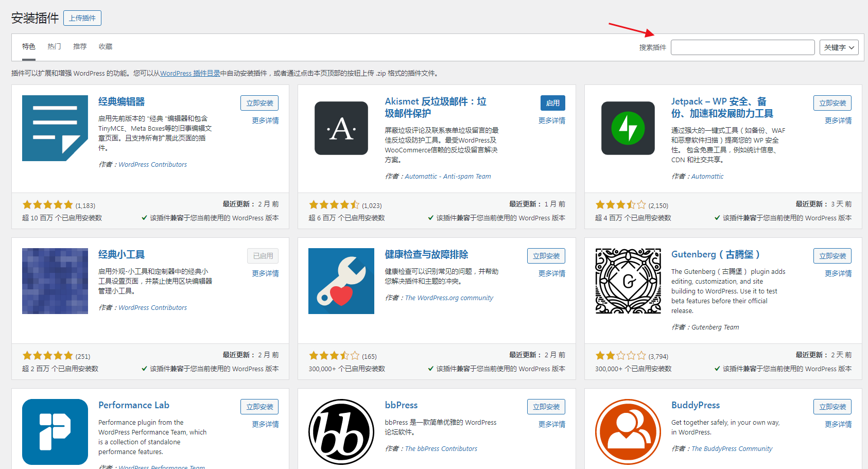Open the 经典编辑器 plugin title
Image resolution: width=868 pixels, height=469 pixels.
coord(121,101)
